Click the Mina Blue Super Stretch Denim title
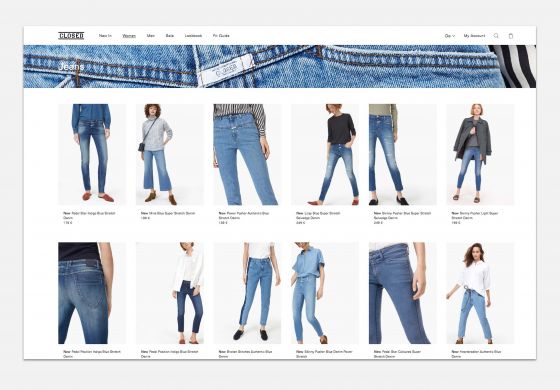Image resolution: width=560 pixels, height=390 pixels. coord(171,213)
